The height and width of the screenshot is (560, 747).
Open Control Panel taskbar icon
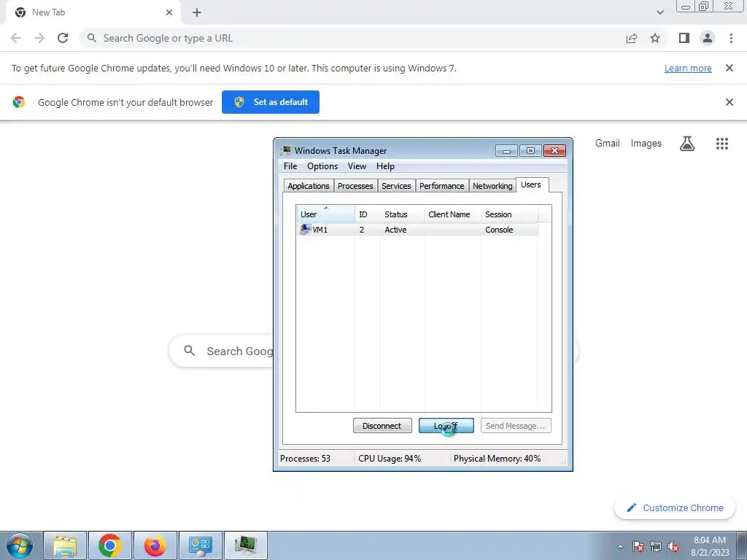[201, 545]
